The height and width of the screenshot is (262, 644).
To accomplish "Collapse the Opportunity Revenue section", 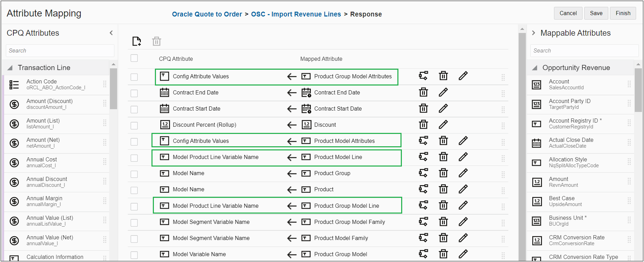I will [x=534, y=68].
